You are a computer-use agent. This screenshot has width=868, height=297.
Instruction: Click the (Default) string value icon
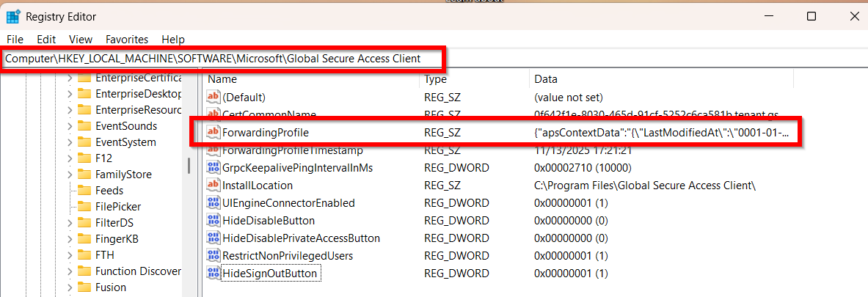(213, 98)
